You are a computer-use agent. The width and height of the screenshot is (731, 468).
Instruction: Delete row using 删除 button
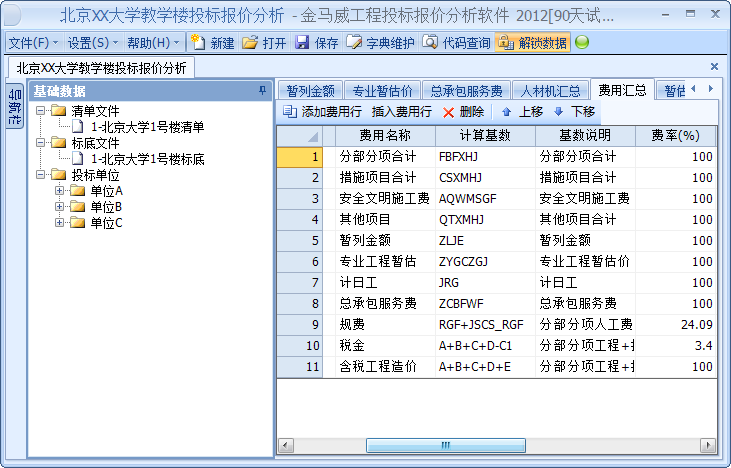click(463, 112)
